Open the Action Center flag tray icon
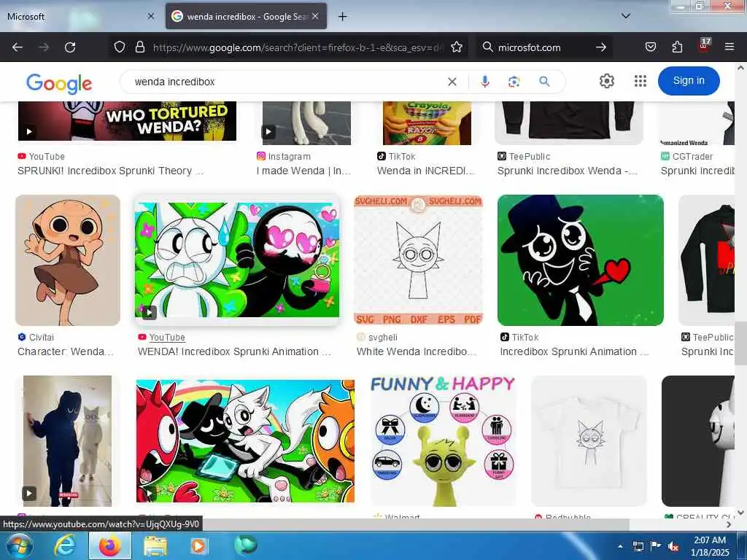The image size is (747, 560). point(655,547)
